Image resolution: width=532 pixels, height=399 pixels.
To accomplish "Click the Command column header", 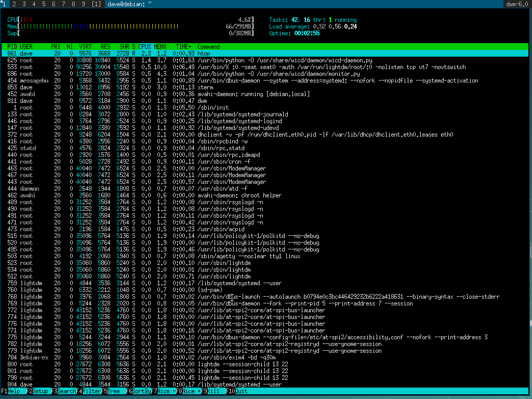I will coord(208,47).
